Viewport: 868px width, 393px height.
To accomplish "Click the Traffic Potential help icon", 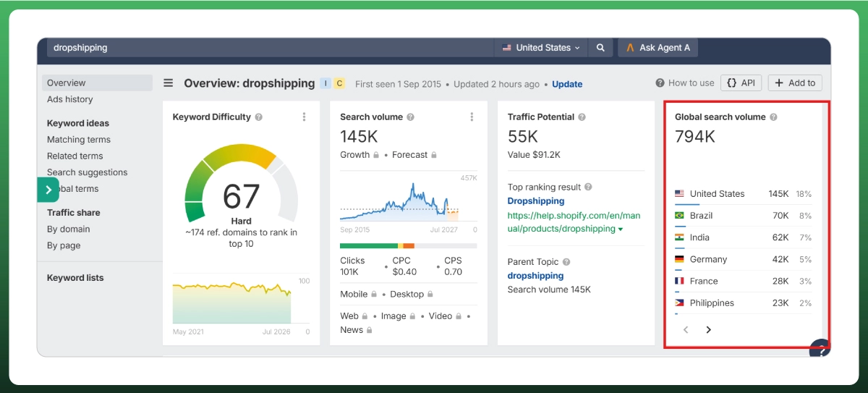I will pos(582,117).
